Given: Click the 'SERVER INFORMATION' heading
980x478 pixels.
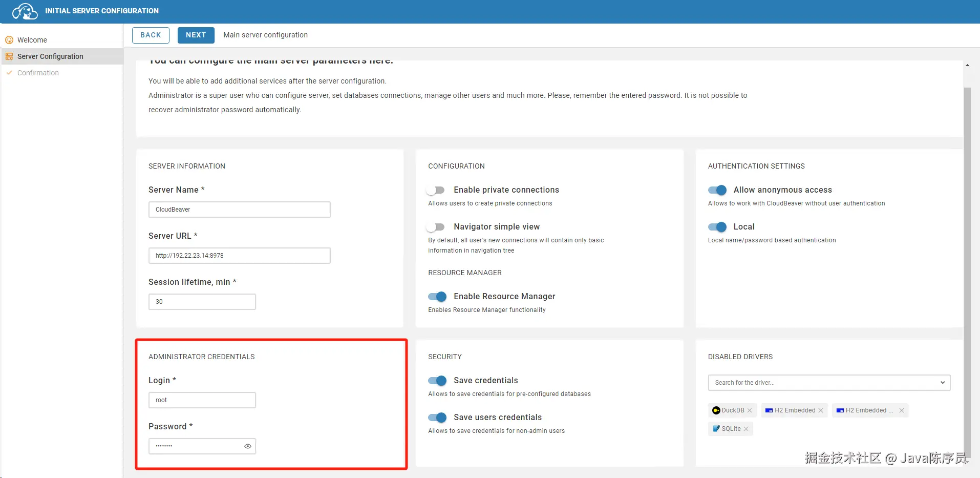Looking at the screenshot, I should [x=187, y=166].
